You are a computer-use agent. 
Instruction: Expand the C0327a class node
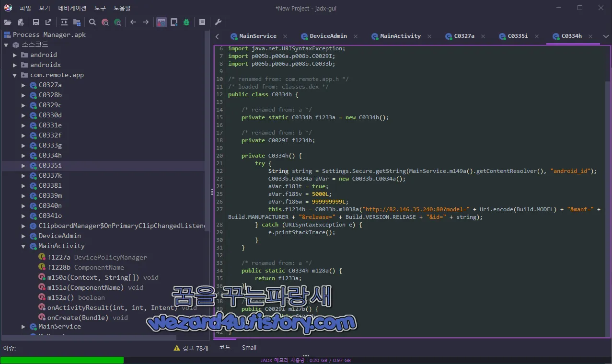coord(23,85)
